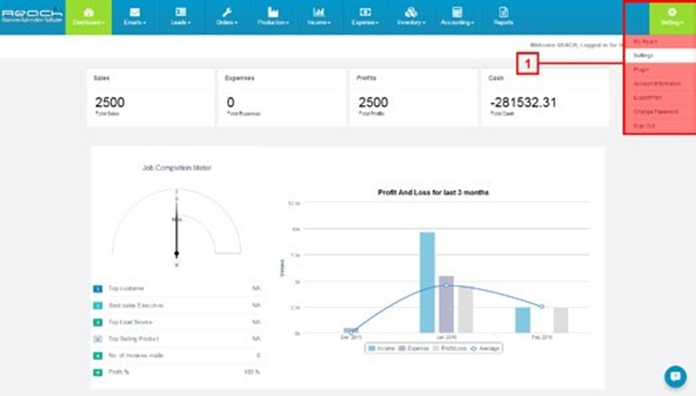Screen dimensions: 696x396
Task: Click the REACH logo
Action: [x=32, y=16]
